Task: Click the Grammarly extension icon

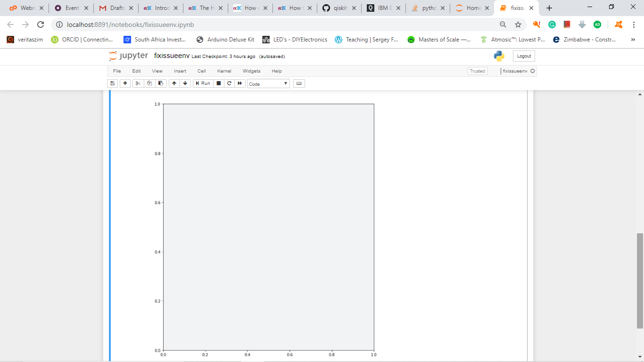Action: [552, 25]
